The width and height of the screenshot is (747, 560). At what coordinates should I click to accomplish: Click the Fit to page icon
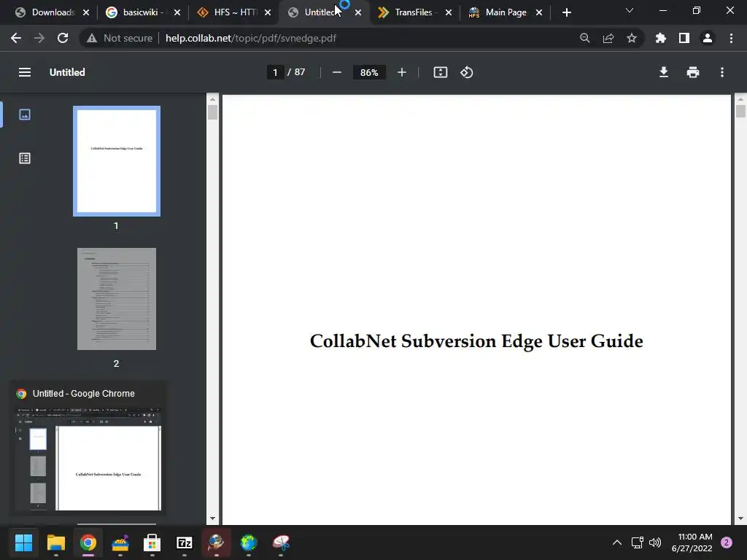tap(440, 72)
